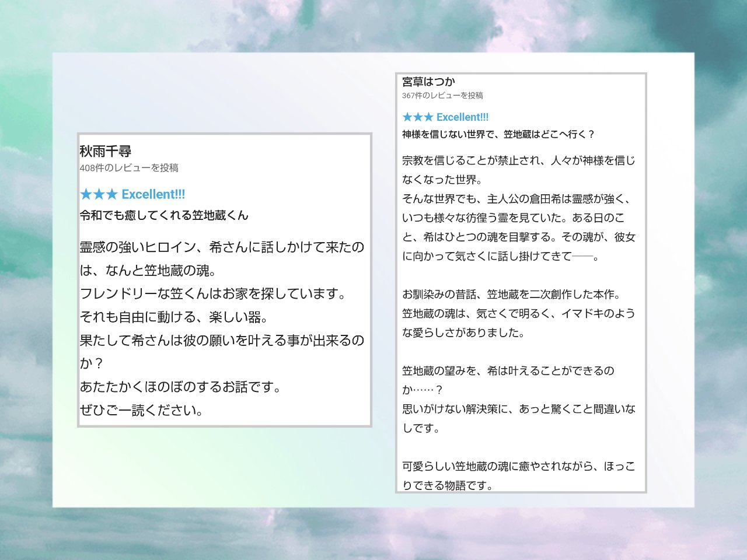Click the closing line ぜひご一読ください

coord(142,411)
